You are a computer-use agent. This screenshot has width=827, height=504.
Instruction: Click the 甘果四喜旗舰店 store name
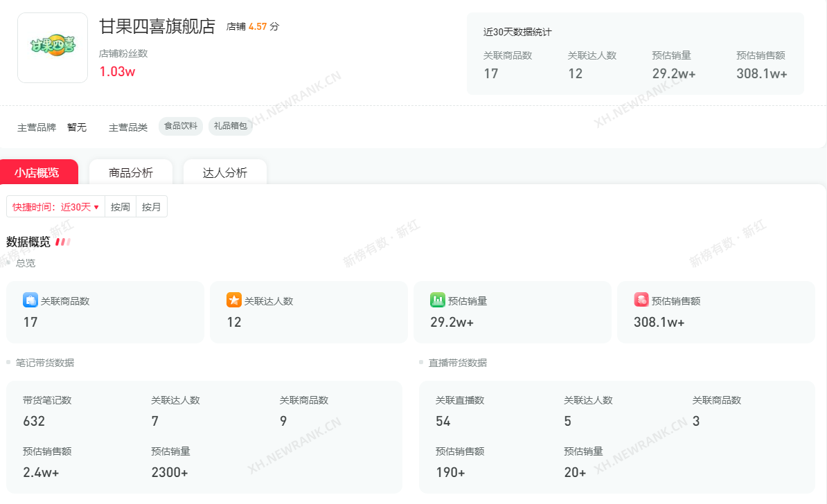click(x=157, y=27)
